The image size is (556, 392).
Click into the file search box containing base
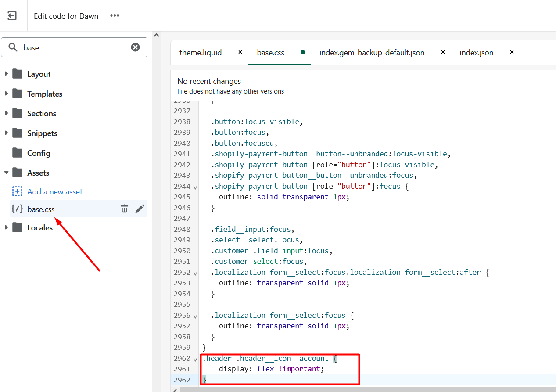74,47
